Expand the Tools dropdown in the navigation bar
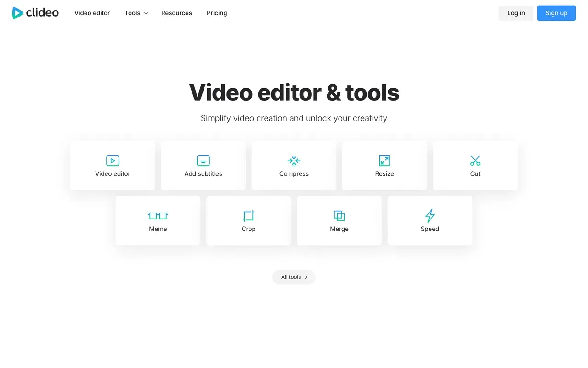 [136, 13]
